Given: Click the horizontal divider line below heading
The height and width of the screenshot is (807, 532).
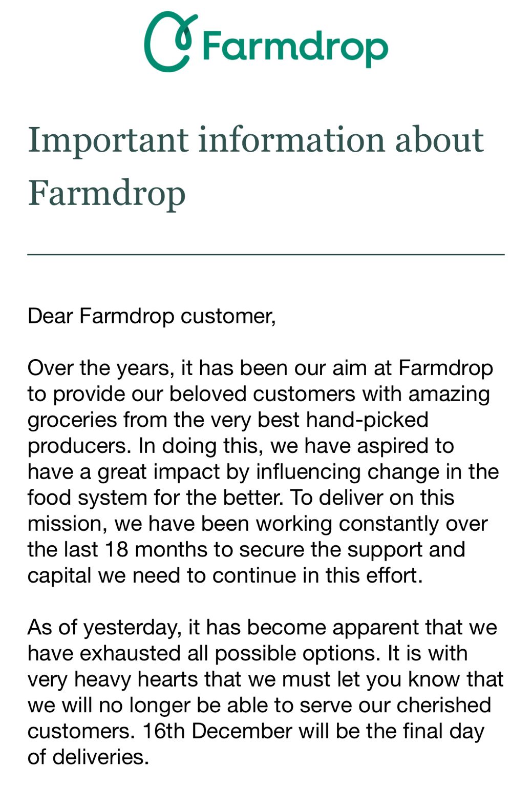Looking at the screenshot, I should (x=266, y=254).
